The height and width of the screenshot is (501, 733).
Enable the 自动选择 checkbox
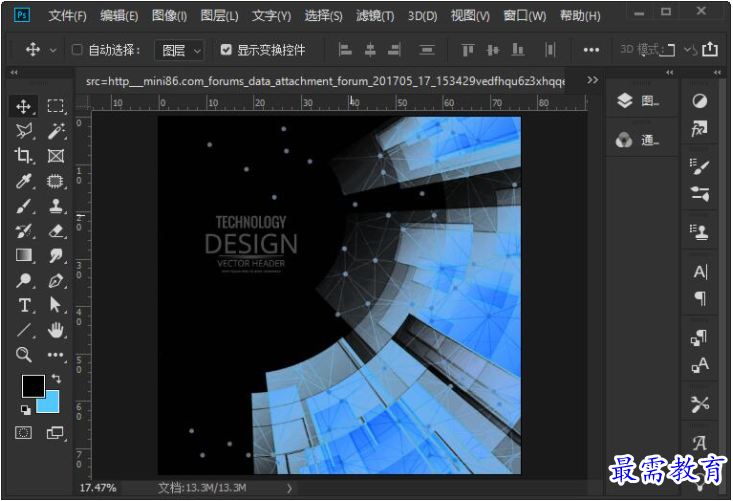pyautogui.click(x=77, y=50)
